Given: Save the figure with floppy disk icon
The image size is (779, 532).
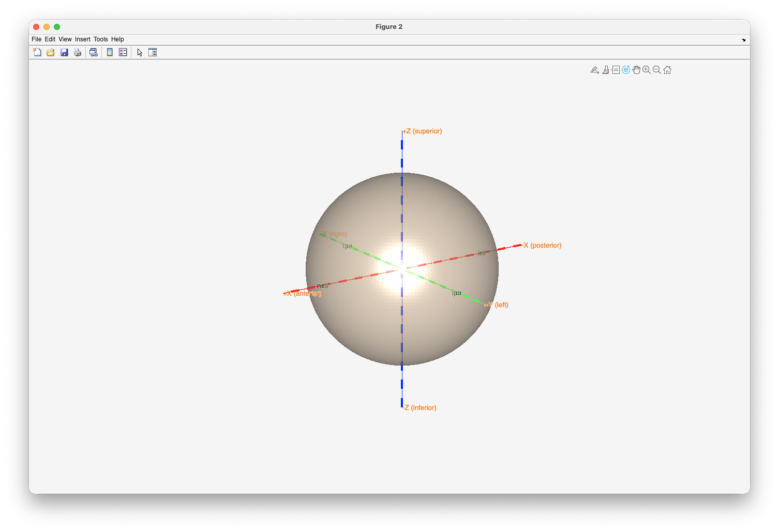Looking at the screenshot, I should pos(64,52).
